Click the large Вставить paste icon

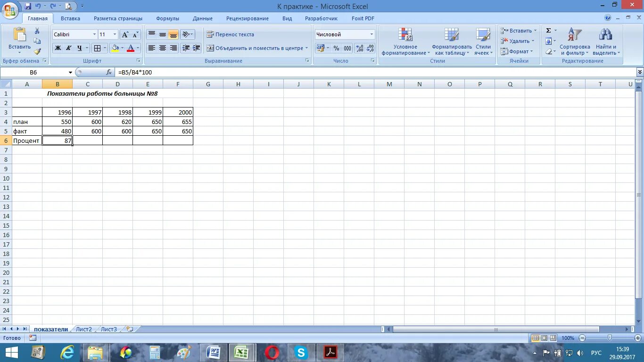point(19,35)
